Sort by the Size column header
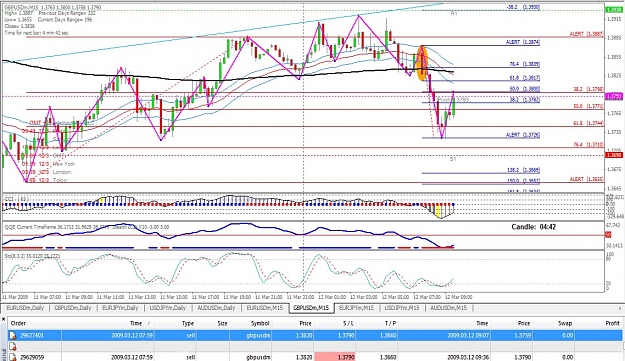Screen dimensions: 625x361 pyautogui.click(x=222, y=323)
